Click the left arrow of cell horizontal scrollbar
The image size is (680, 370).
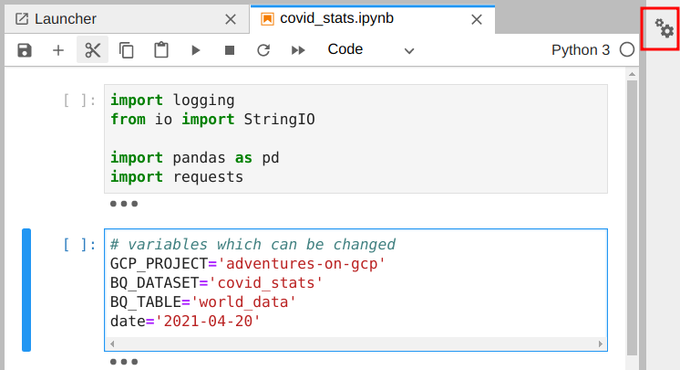(x=112, y=344)
